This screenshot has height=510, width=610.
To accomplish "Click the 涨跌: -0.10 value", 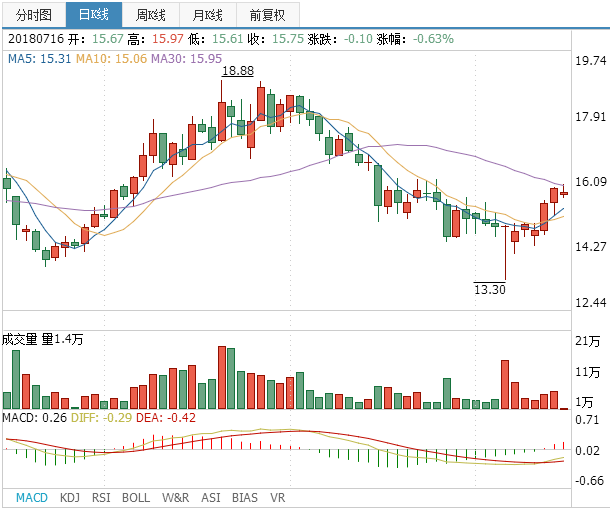I will pyautogui.click(x=340, y=39).
